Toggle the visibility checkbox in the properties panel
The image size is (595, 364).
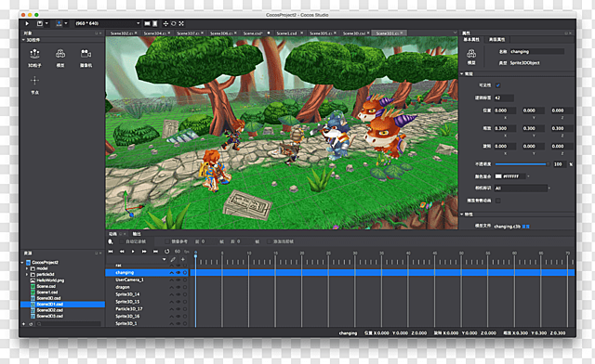coord(498,85)
